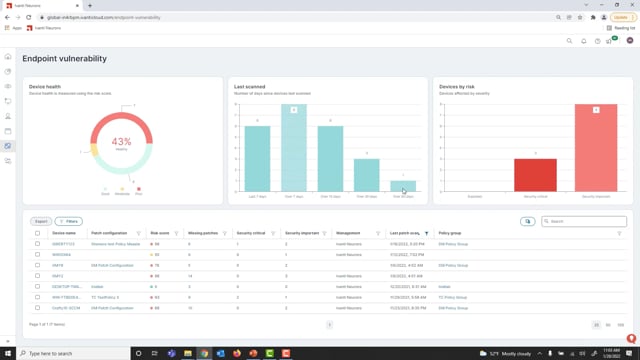Screen dimensions: 640x360
Task: Click the Moderate legend yellow swatch
Action: click(122, 189)
